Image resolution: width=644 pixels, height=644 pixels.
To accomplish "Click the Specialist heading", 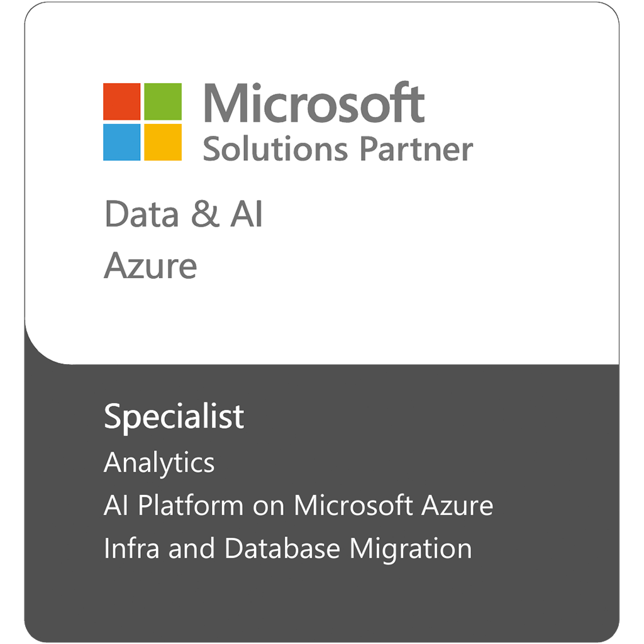I will tap(174, 417).
